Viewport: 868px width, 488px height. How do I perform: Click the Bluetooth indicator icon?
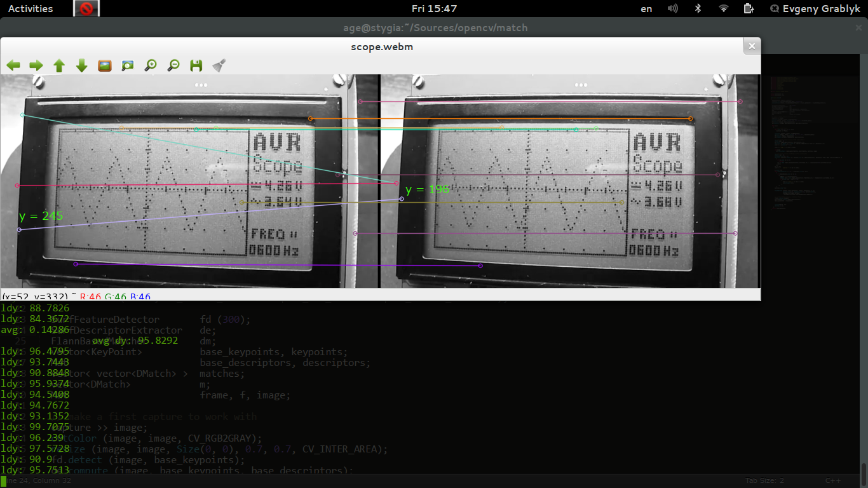tap(698, 8)
